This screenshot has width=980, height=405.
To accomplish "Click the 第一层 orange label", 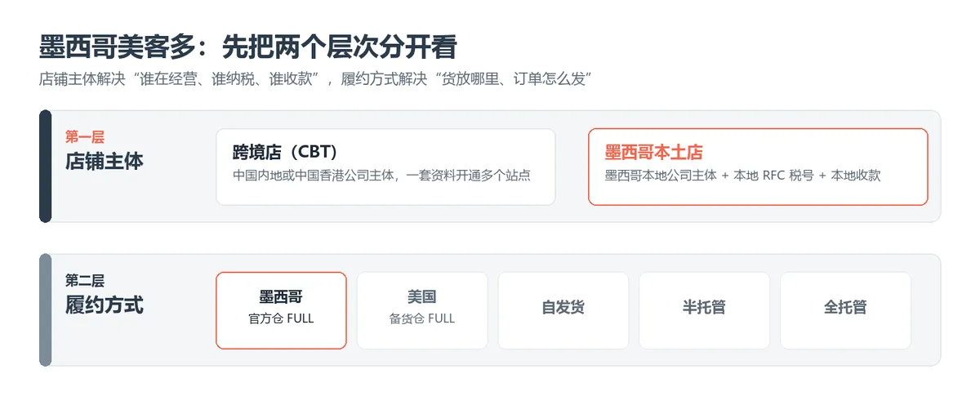I will coord(85,137).
